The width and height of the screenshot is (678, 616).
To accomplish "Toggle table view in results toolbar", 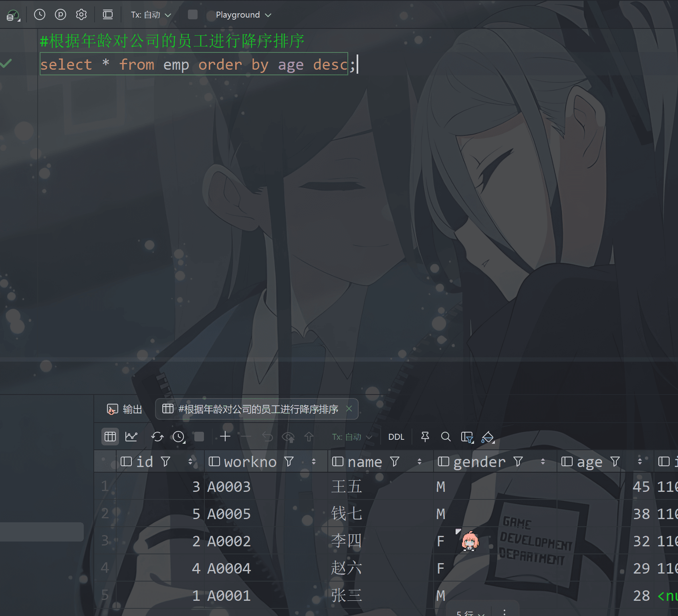I will [x=110, y=437].
